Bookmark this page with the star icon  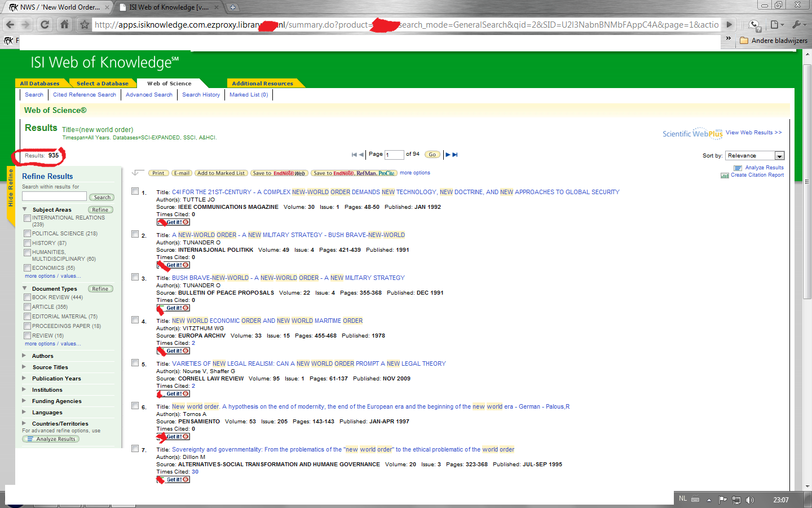point(85,25)
